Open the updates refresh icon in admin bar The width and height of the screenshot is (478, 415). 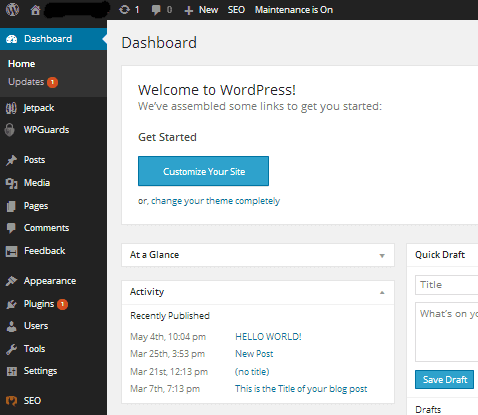click(124, 10)
